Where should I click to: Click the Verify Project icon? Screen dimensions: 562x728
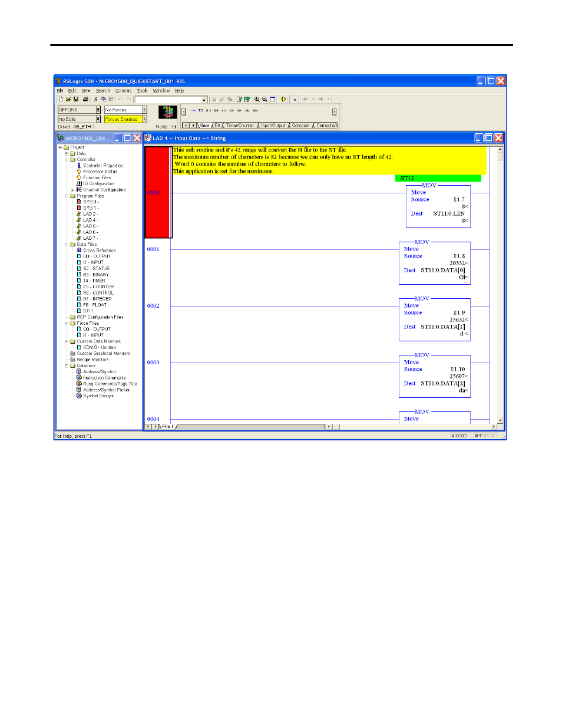point(247,100)
